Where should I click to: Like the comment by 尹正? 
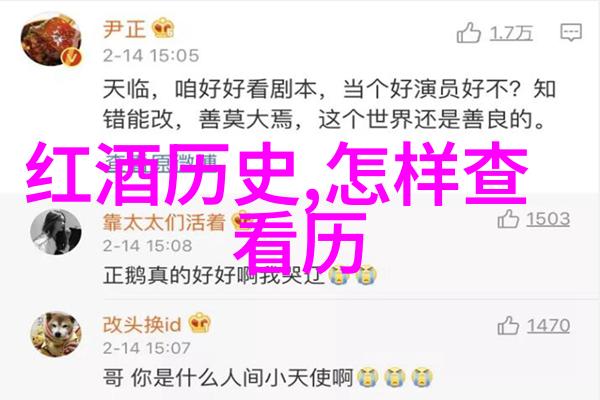[469, 33]
